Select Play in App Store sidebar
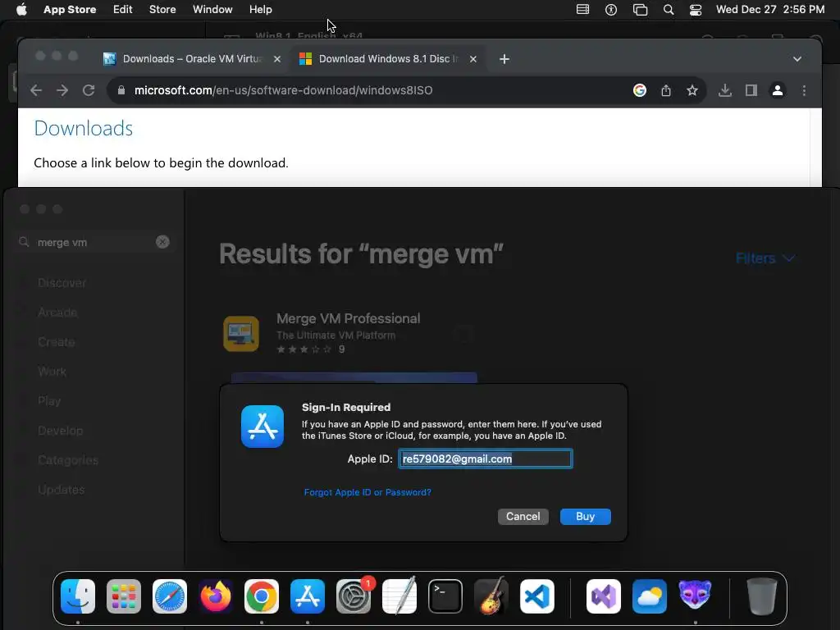The width and height of the screenshot is (840, 630). coord(49,400)
